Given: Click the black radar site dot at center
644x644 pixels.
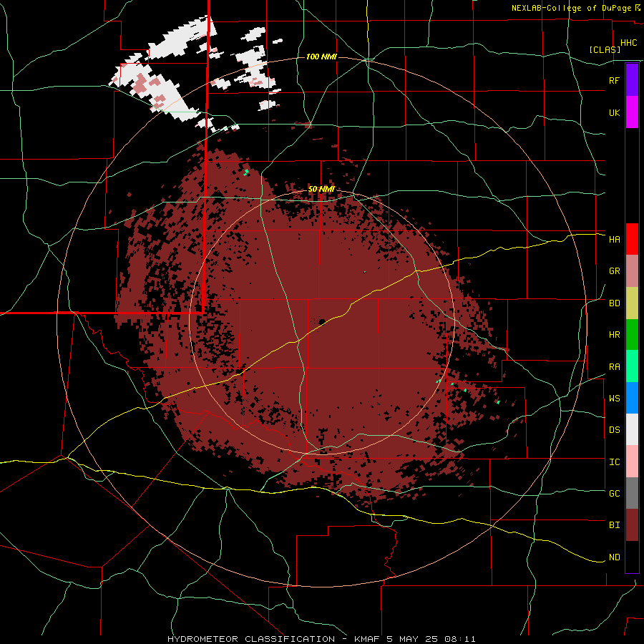Looking at the screenshot, I should pyautogui.click(x=322, y=321).
